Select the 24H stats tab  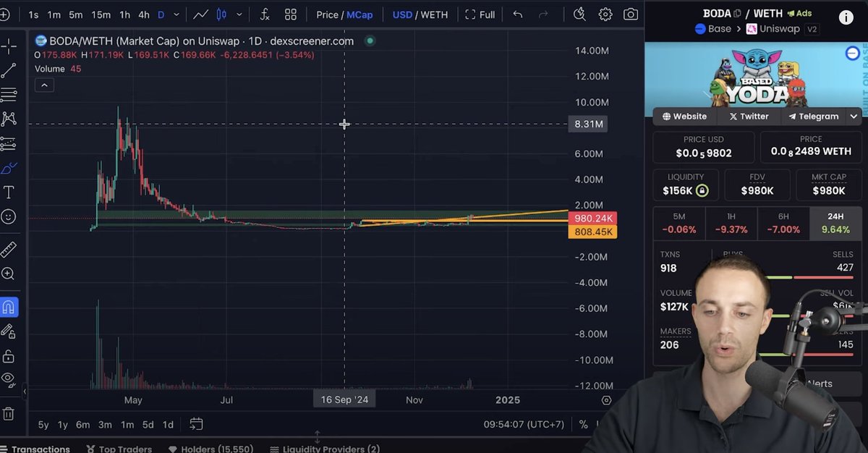(835, 223)
